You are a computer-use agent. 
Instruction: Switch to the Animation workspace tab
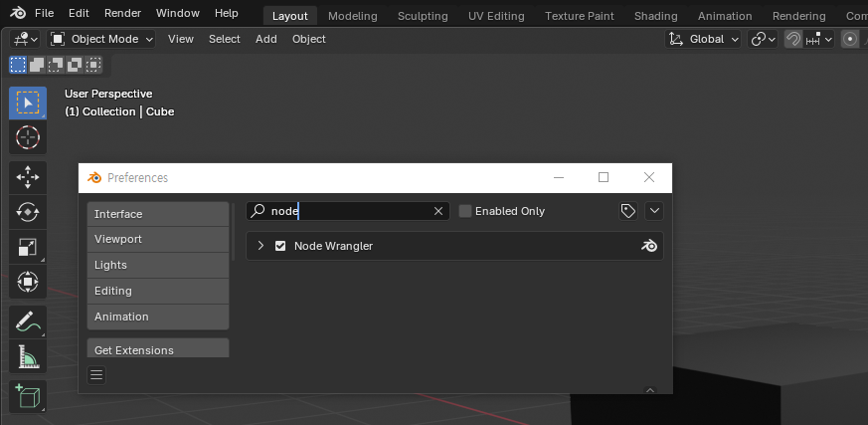point(725,16)
